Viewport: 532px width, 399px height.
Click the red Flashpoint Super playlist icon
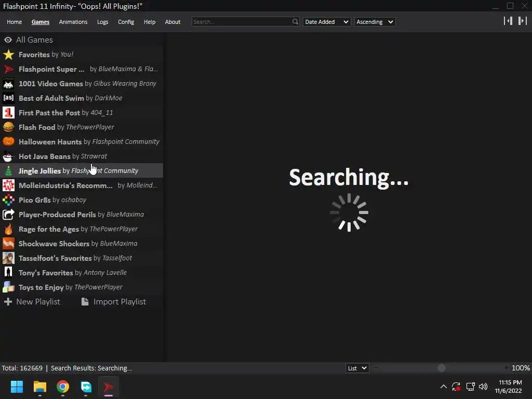[x=8, y=69]
